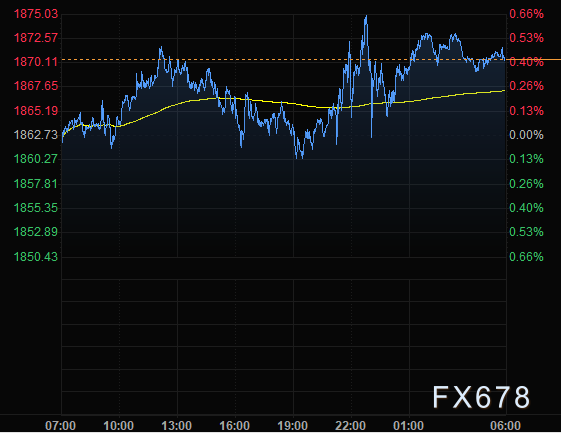
Task: Click the 06:00 time axis label
Action: point(505,426)
